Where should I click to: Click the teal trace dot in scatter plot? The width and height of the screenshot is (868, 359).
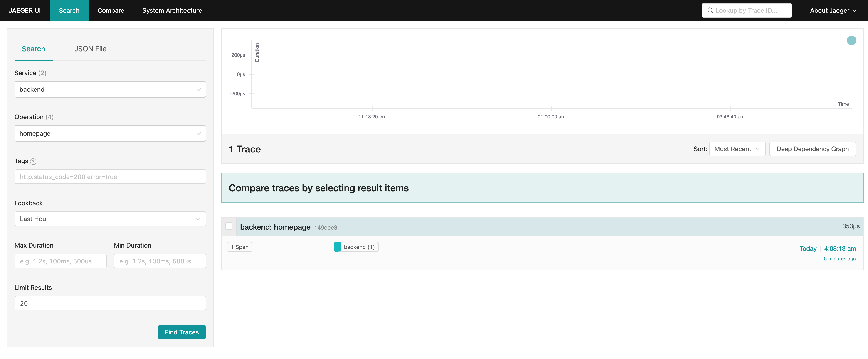[851, 40]
